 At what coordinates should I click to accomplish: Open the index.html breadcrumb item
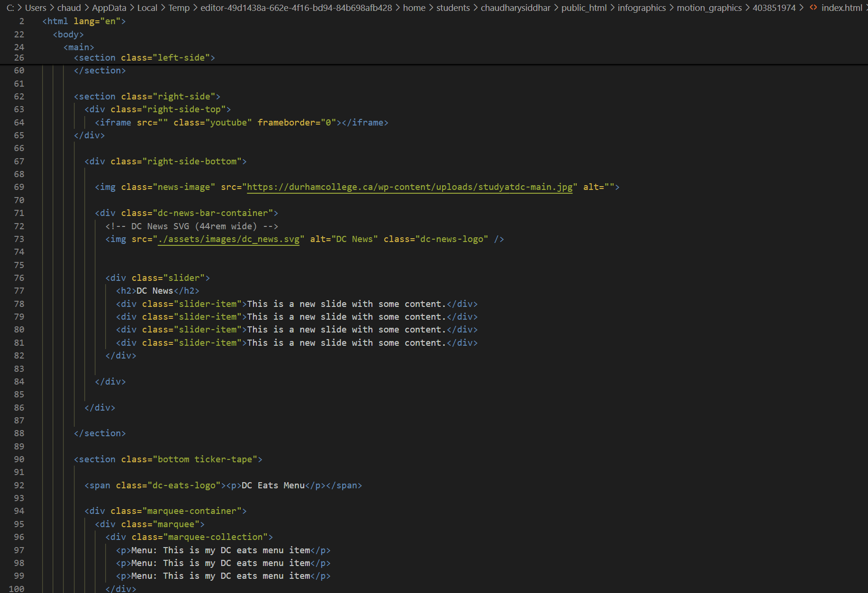pyautogui.click(x=841, y=8)
